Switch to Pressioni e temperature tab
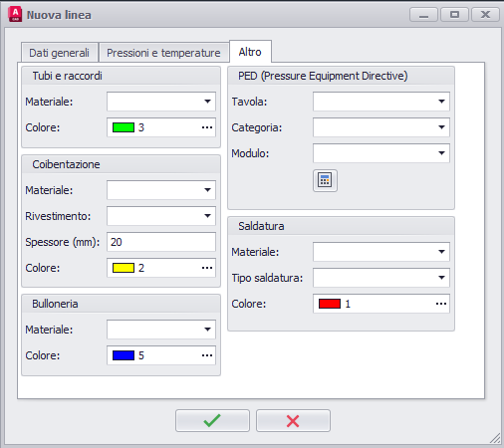 [x=163, y=53]
